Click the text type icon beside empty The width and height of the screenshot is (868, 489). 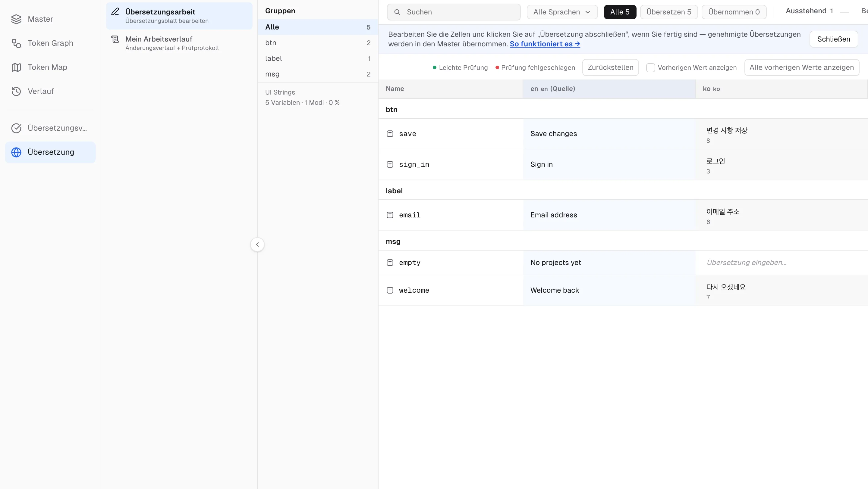coord(390,263)
